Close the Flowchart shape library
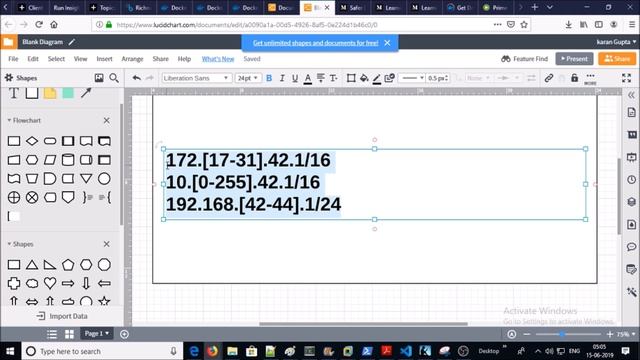640x360 pixels. point(107,120)
